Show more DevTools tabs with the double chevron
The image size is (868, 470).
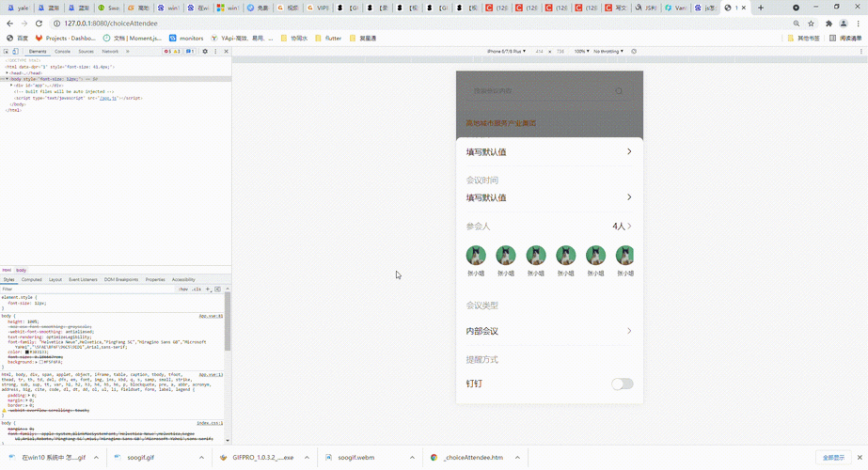pyautogui.click(x=128, y=52)
